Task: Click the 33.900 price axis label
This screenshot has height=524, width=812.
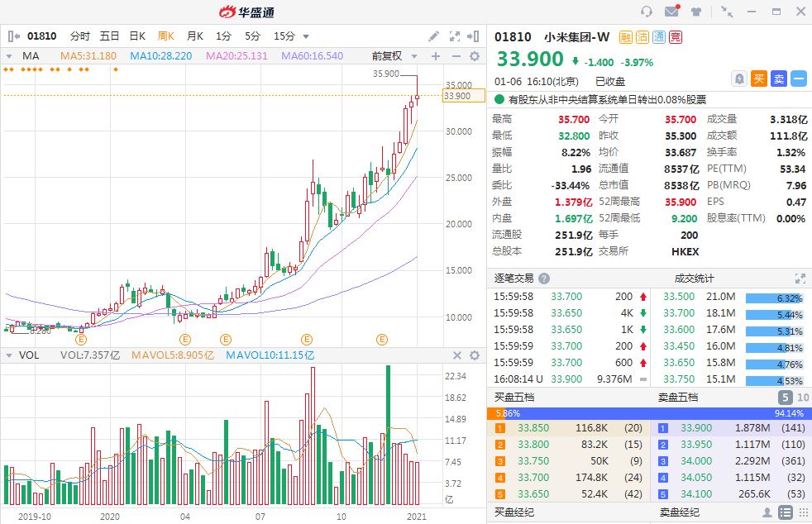Action: coord(464,96)
